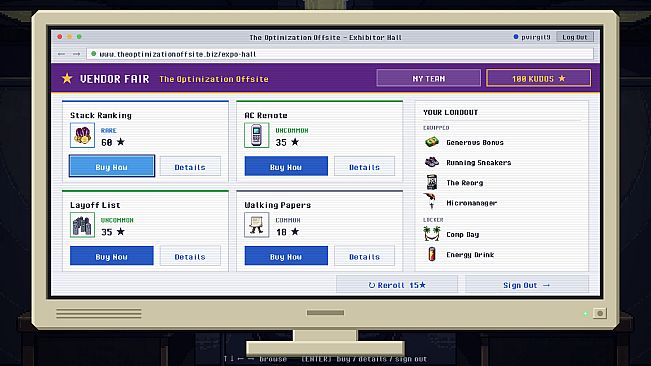The image size is (651, 366).
Task: Click the 60 star price
Action: (113, 142)
